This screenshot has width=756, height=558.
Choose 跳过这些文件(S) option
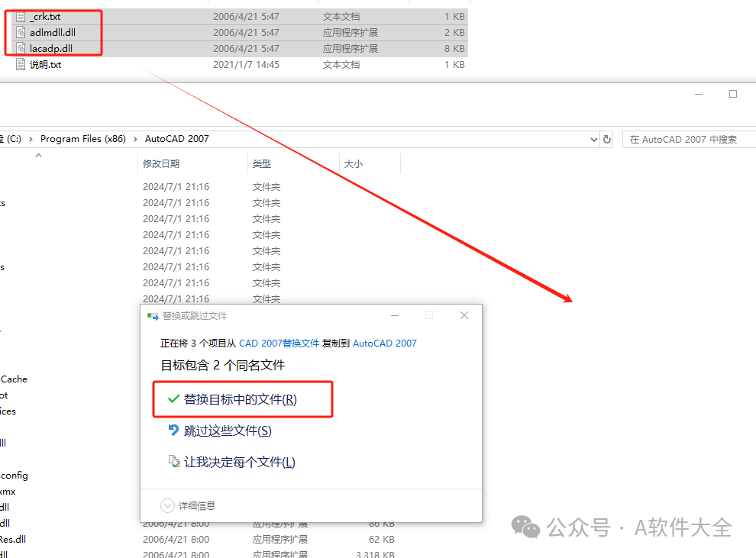tap(228, 431)
